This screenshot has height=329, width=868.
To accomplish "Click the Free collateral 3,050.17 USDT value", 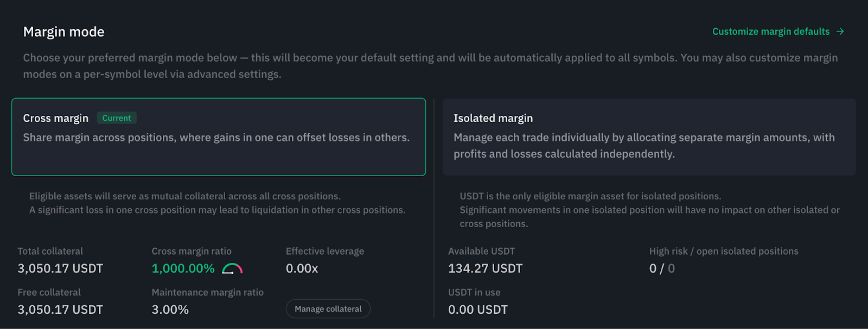I will [60, 309].
